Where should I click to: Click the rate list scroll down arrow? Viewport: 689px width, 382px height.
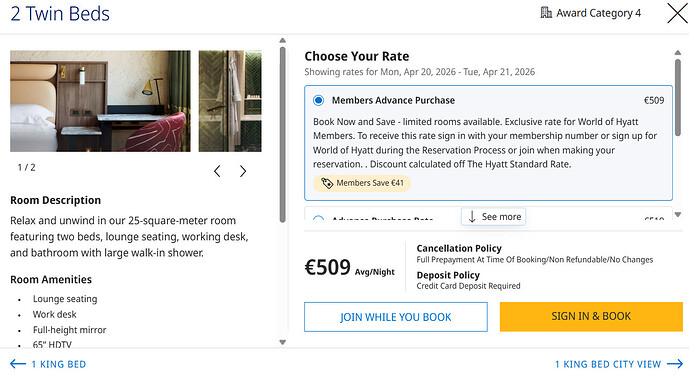(x=678, y=215)
